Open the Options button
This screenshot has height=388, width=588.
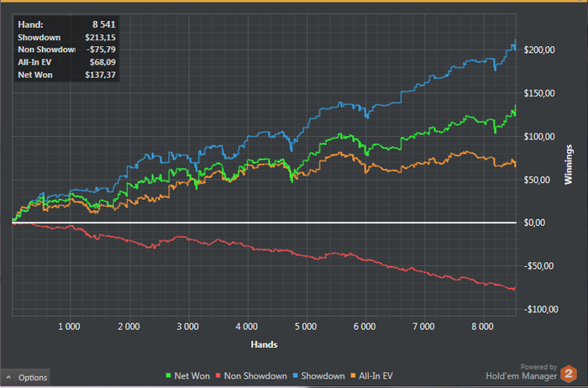[25, 378]
